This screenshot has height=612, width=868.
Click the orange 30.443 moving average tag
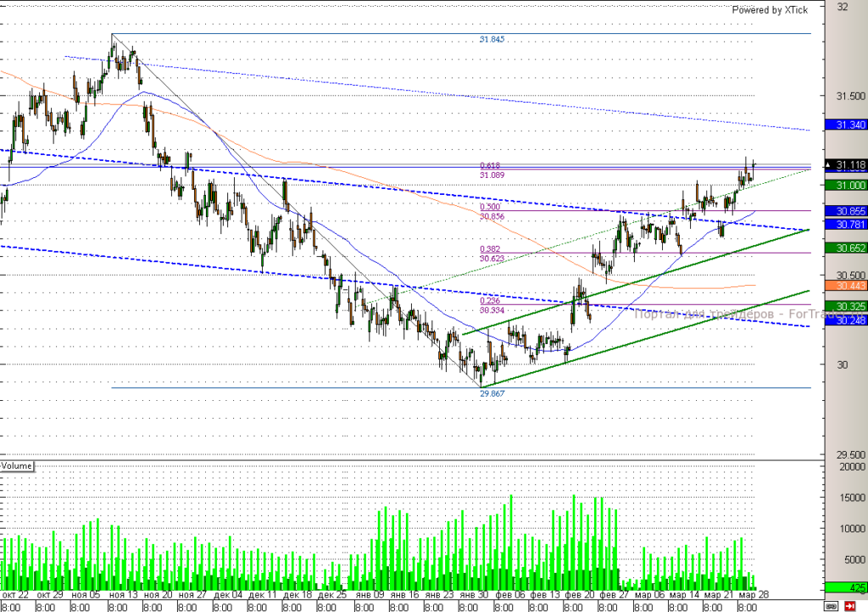tap(846, 286)
